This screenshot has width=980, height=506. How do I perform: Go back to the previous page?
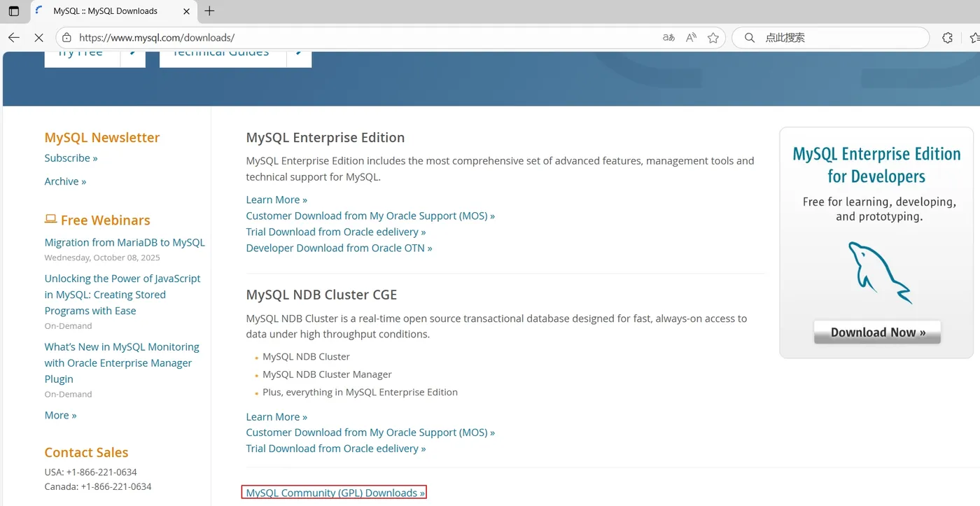14,38
